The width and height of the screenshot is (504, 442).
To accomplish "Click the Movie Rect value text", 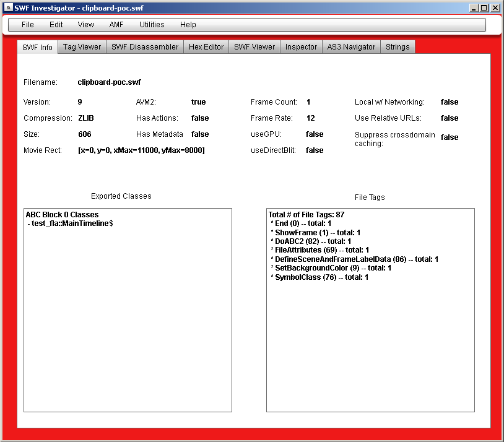I will click(x=141, y=150).
